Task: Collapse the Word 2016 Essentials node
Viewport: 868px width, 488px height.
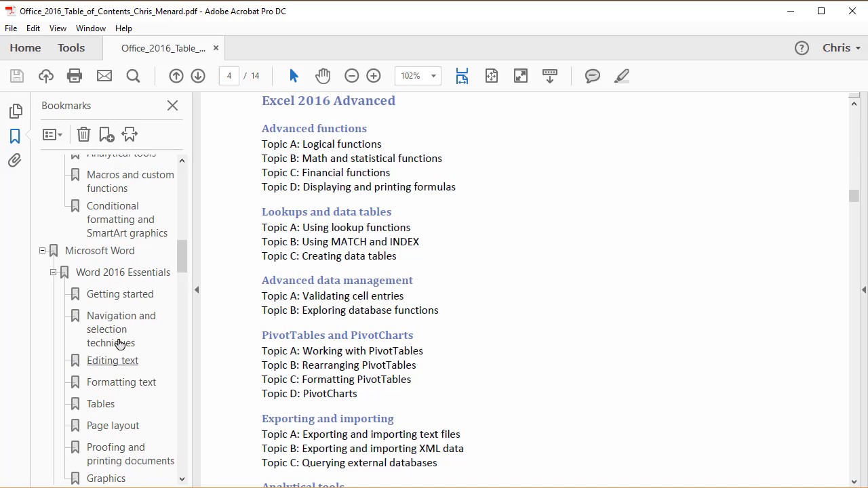Action: 53,272
